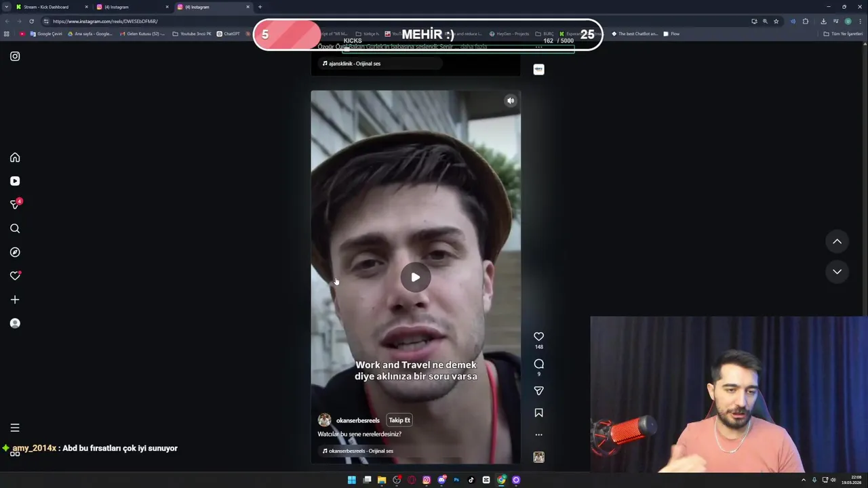Open File Explorer from the taskbar
This screenshot has height=488, width=868.
(382, 480)
